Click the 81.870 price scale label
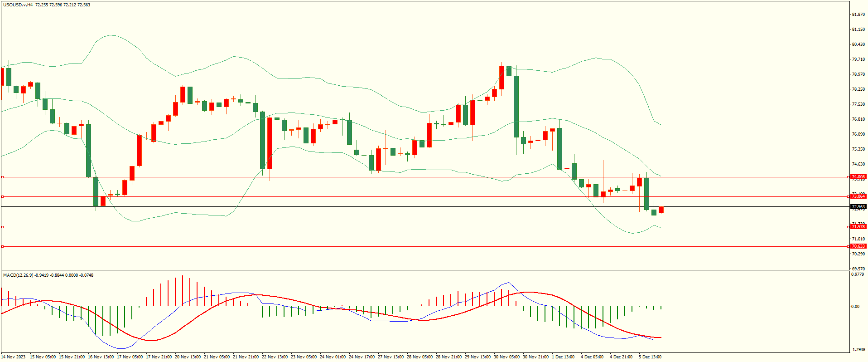 (858, 15)
